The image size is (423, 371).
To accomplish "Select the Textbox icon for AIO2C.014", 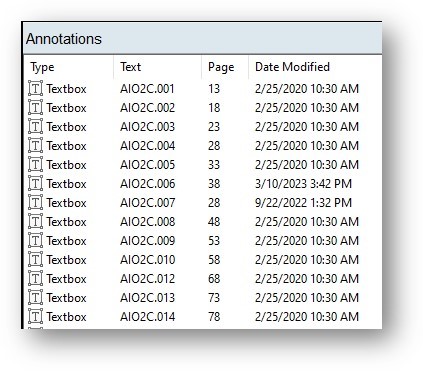I will pos(35,317).
